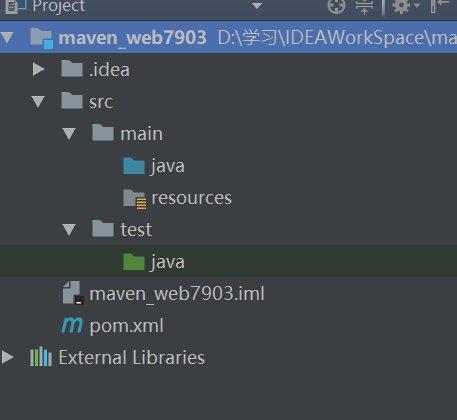Open the Project view dropdown arrow
The width and height of the screenshot is (457, 420).
[257, 6]
